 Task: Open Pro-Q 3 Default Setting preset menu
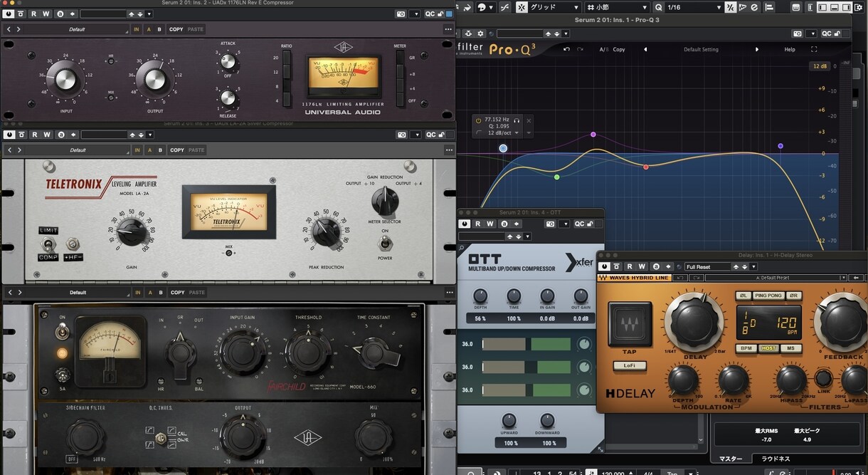point(701,49)
